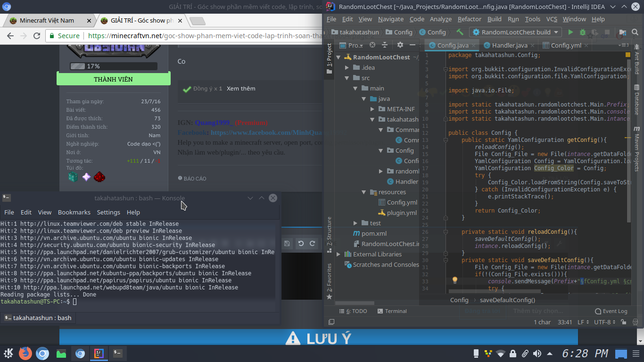
Task: Collapse all in Project tree
Action: [x=385, y=45]
